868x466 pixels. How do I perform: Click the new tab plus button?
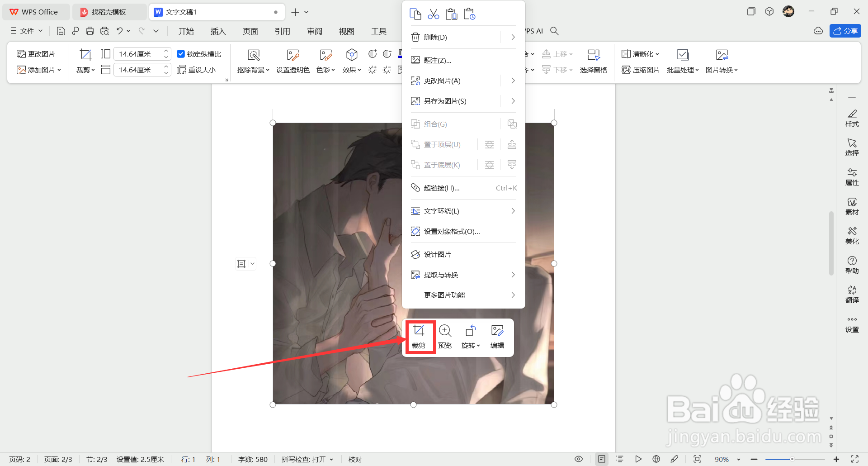(295, 12)
